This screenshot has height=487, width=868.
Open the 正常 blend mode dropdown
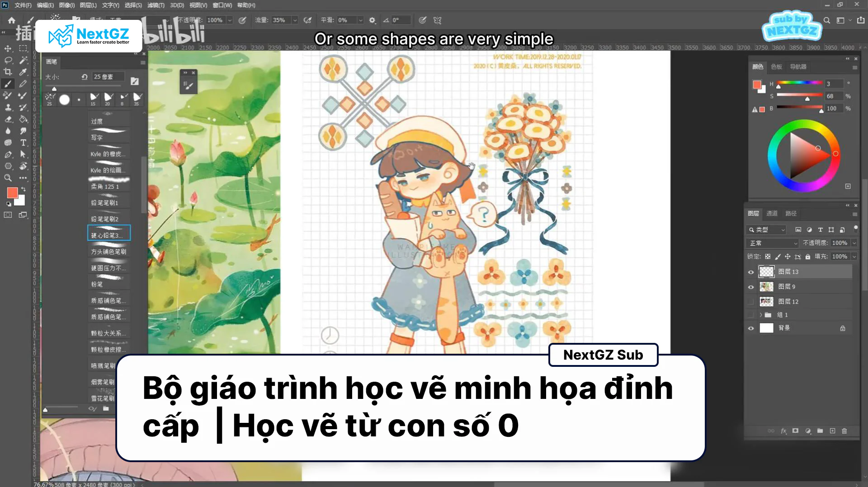(774, 243)
